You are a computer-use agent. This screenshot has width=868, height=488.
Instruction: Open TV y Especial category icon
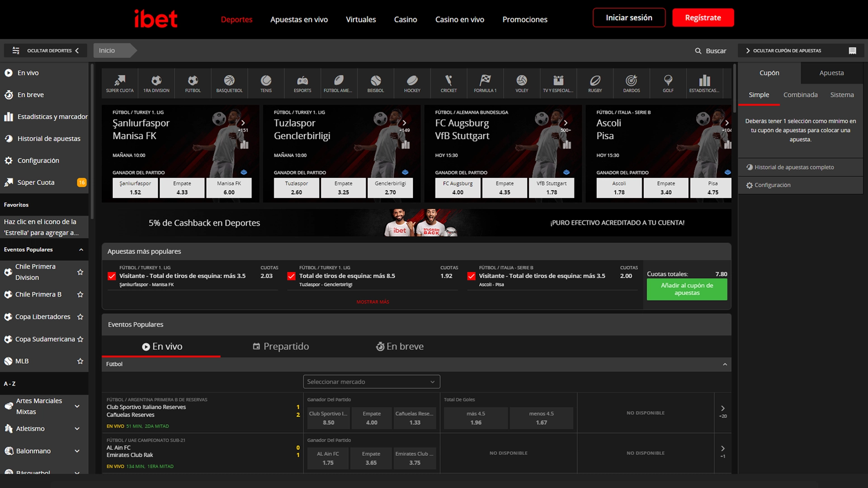[558, 83]
